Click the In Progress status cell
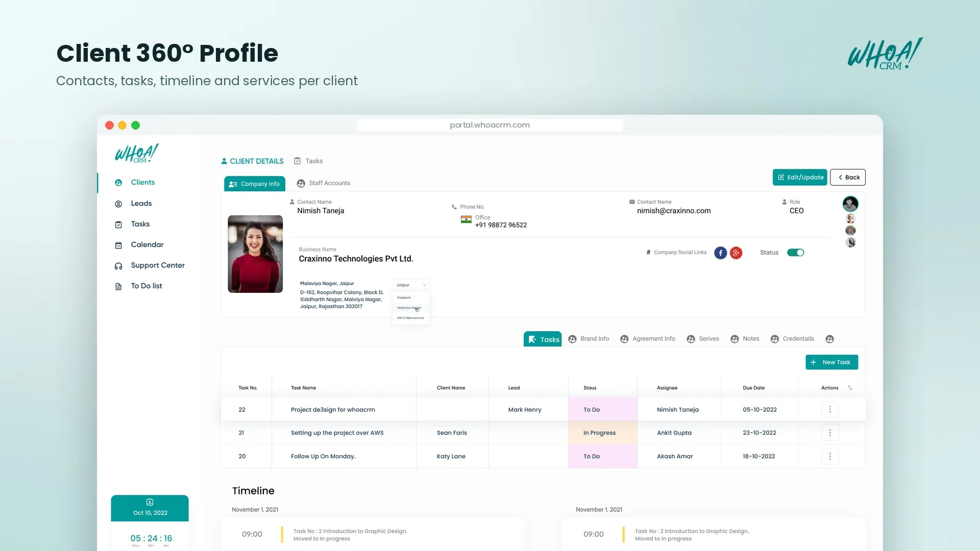The image size is (980, 551). (603, 433)
